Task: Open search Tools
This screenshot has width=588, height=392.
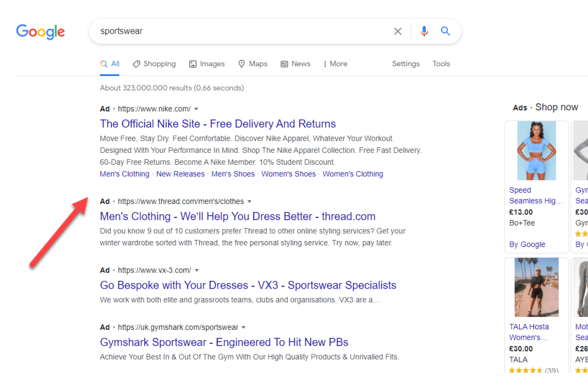Action: click(x=441, y=64)
